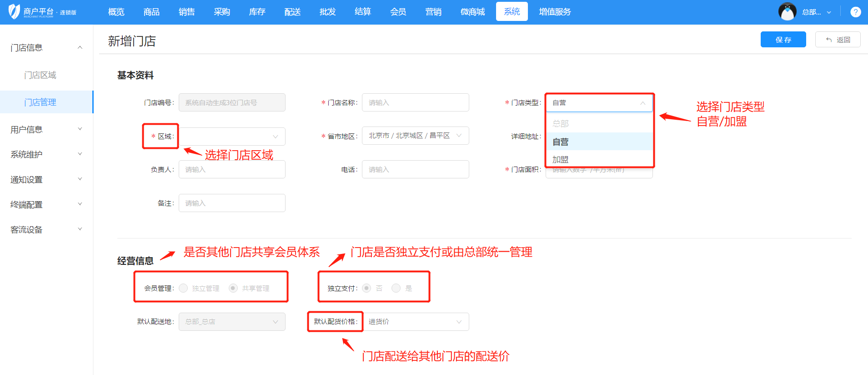Click the 保存 button
The width and height of the screenshot is (868, 375).
coord(783,40)
